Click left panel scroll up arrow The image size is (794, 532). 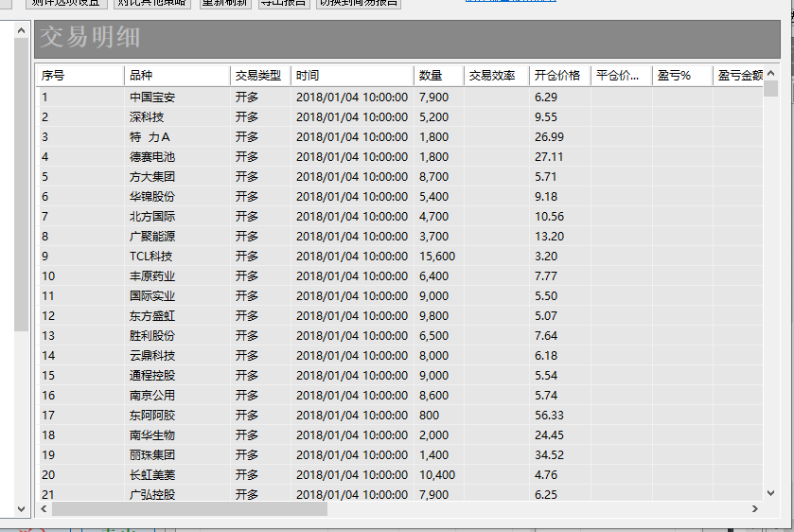[x=22, y=30]
